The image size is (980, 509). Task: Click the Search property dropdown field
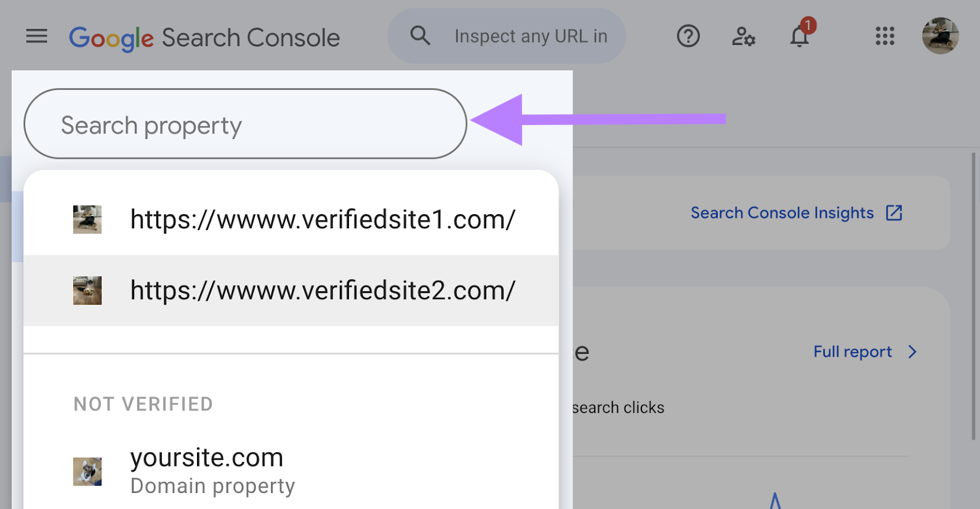(x=244, y=124)
